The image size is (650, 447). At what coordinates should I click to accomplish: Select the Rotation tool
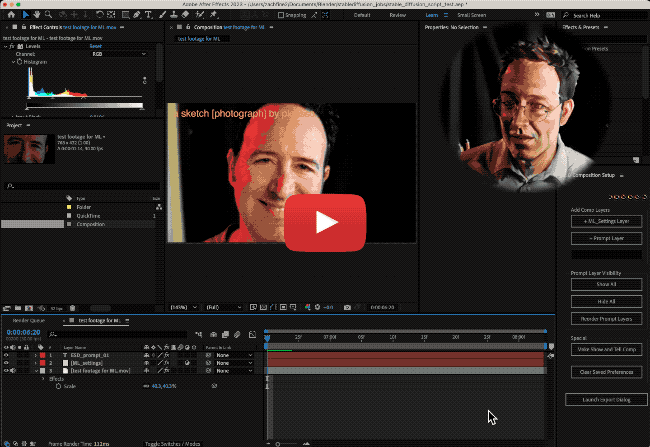pyautogui.click(x=99, y=15)
